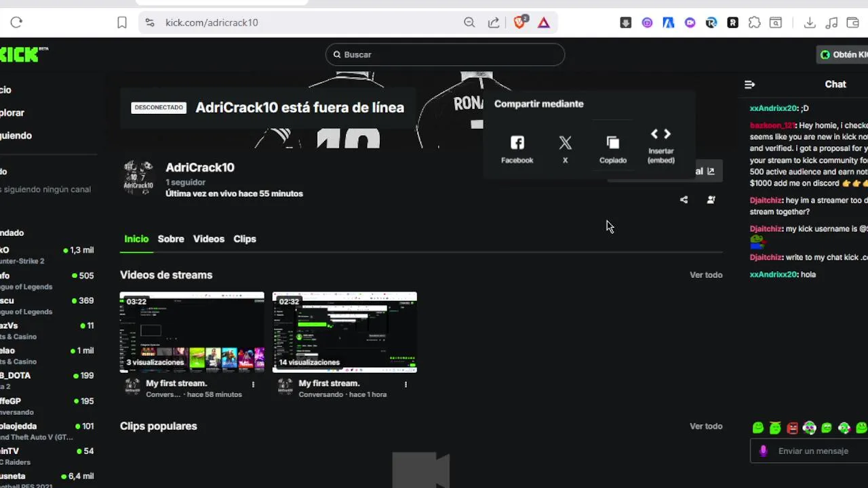
Task: Click the Obtén Kick button
Action: pos(843,55)
